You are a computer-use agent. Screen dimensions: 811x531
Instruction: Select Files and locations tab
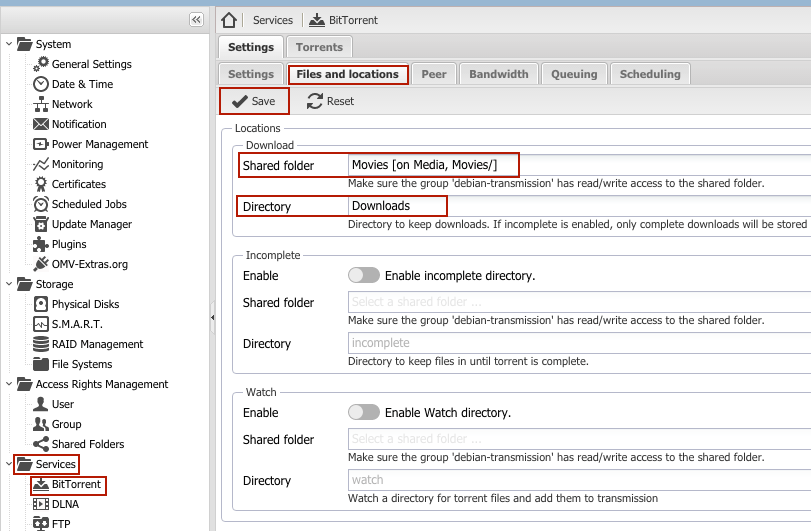[348, 74]
